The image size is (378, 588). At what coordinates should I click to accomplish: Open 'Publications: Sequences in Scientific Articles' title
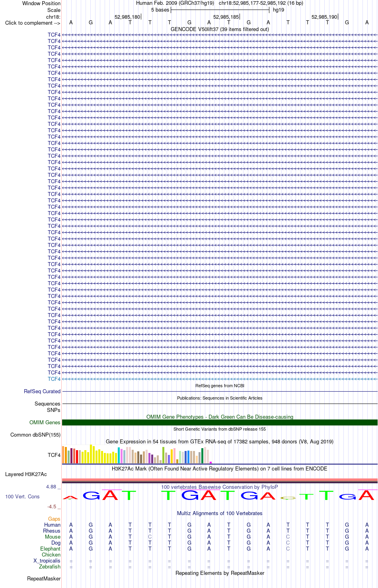click(x=220, y=398)
